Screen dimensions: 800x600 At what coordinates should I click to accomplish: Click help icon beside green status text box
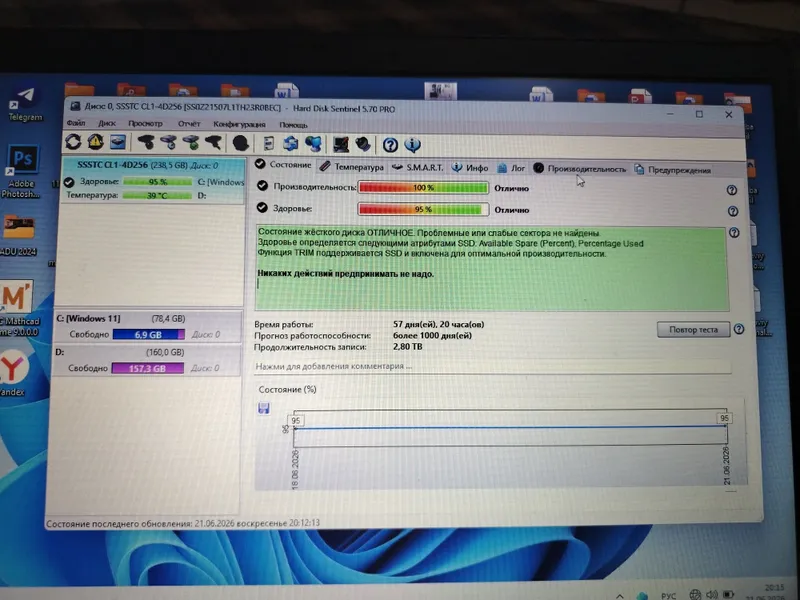[x=734, y=233]
